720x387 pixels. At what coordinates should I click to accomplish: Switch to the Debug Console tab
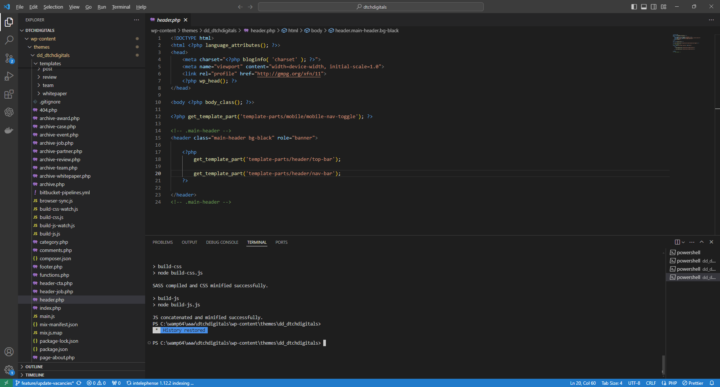pyautogui.click(x=222, y=242)
